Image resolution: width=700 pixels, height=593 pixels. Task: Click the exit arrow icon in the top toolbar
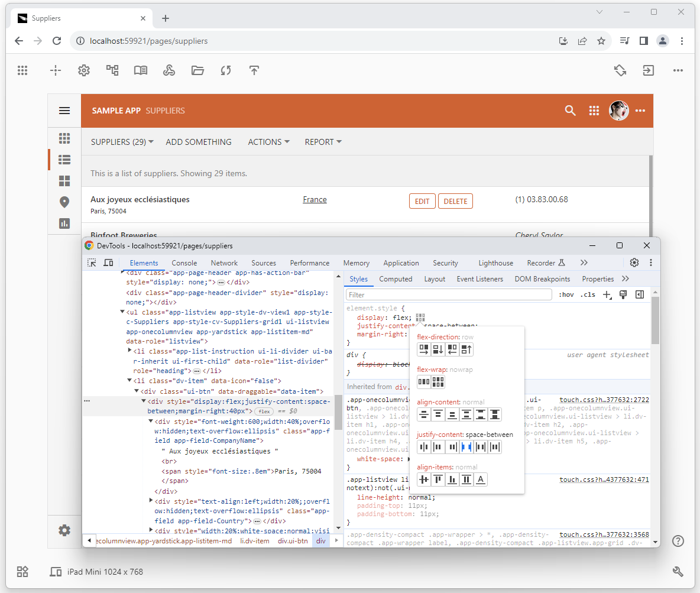click(648, 70)
